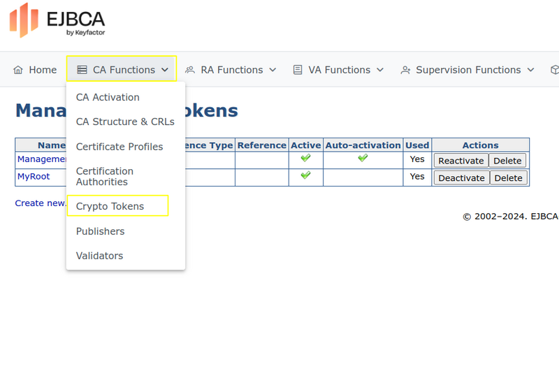Click the Name column header
Viewport: 559px width, 392px height.
click(52, 145)
